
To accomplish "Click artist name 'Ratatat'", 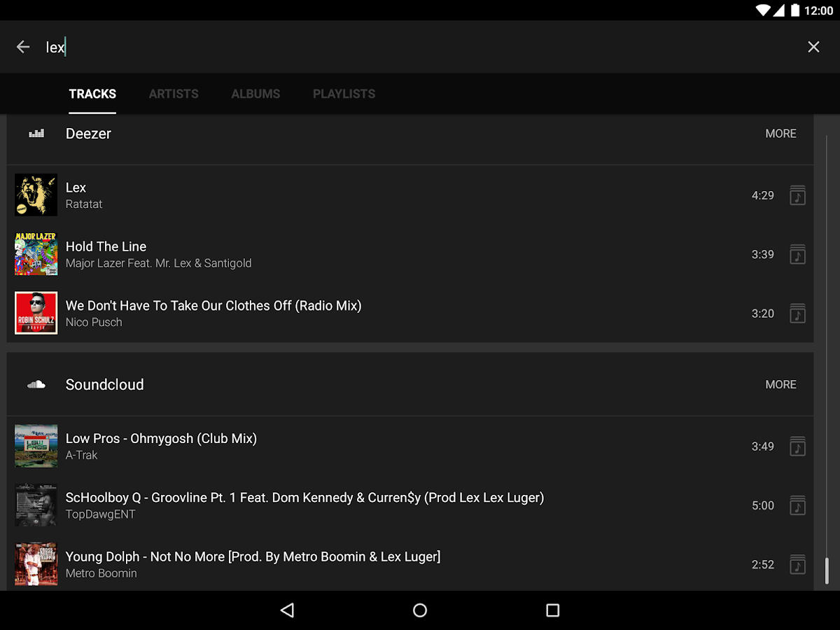I will click(x=84, y=204).
